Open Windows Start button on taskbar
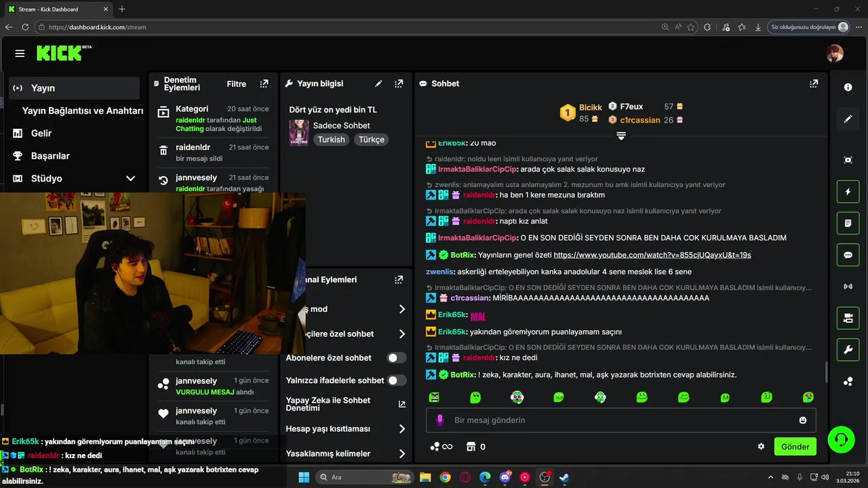This screenshot has height=488, width=868. (x=304, y=477)
